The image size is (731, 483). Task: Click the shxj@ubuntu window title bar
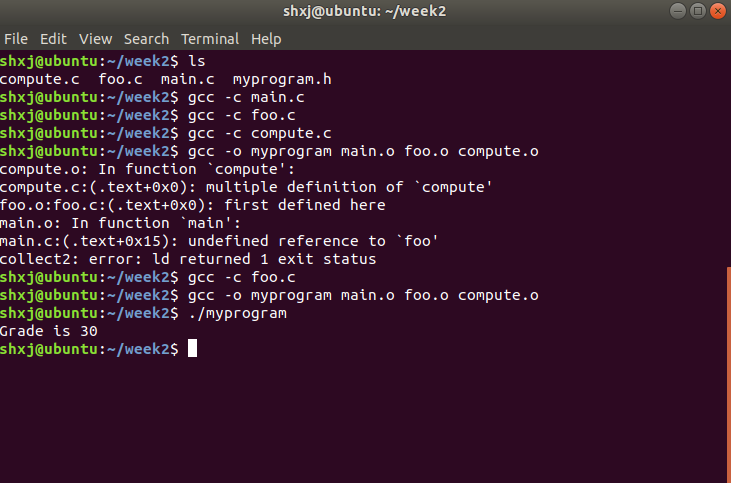pos(365,11)
